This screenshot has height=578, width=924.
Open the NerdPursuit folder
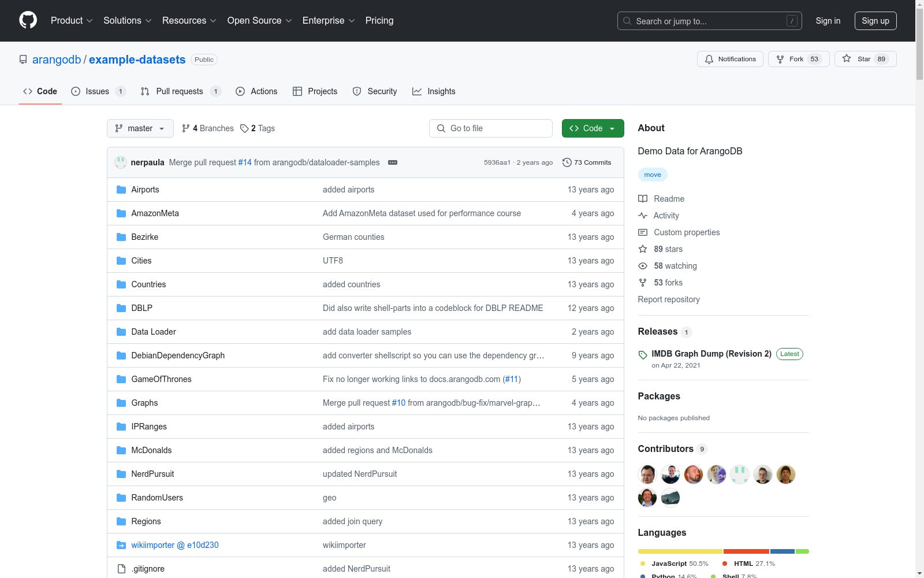(152, 474)
